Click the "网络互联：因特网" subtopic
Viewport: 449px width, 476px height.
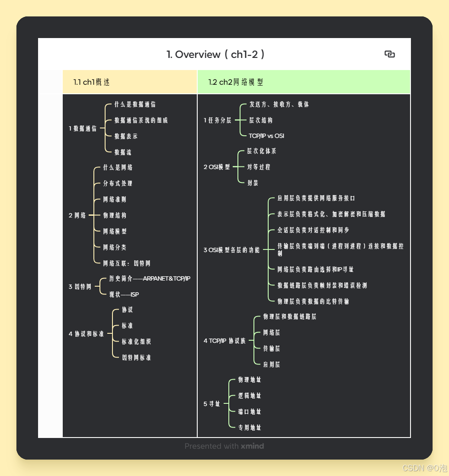[127, 263]
